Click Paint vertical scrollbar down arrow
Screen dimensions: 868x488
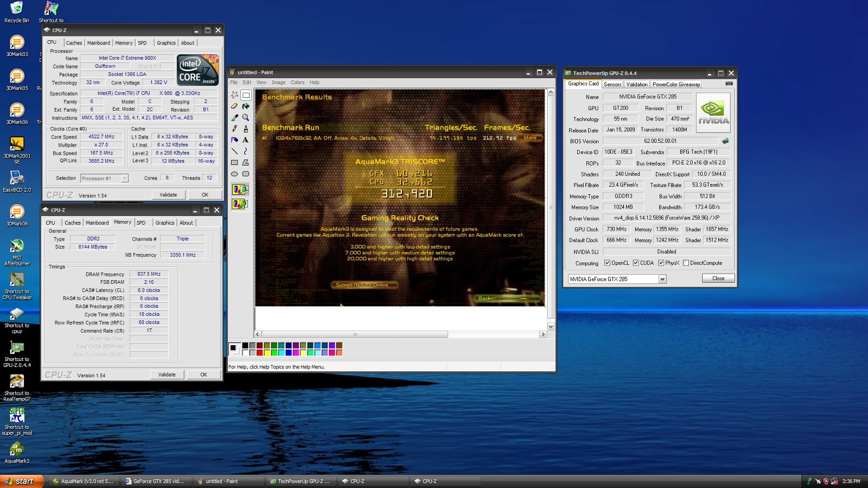(x=551, y=326)
